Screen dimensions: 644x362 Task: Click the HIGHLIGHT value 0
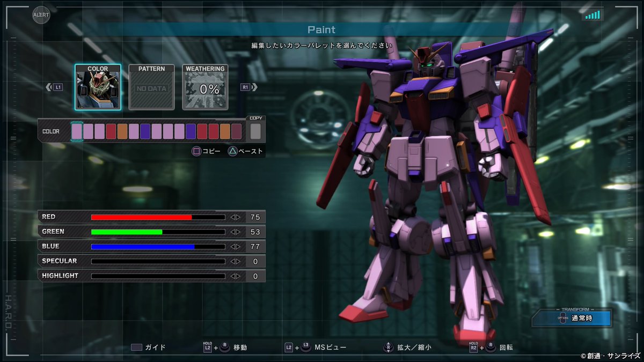tap(255, 276)
